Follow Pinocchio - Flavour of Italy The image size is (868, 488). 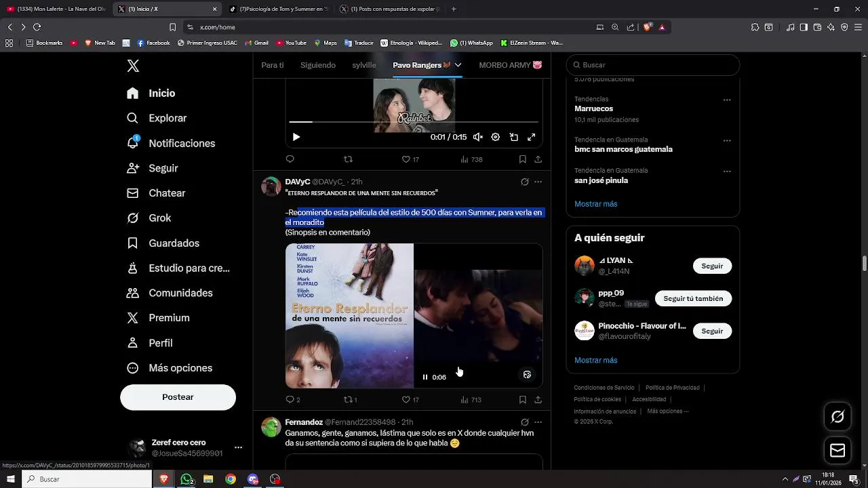pyautogui.click(x=712, y=331)
